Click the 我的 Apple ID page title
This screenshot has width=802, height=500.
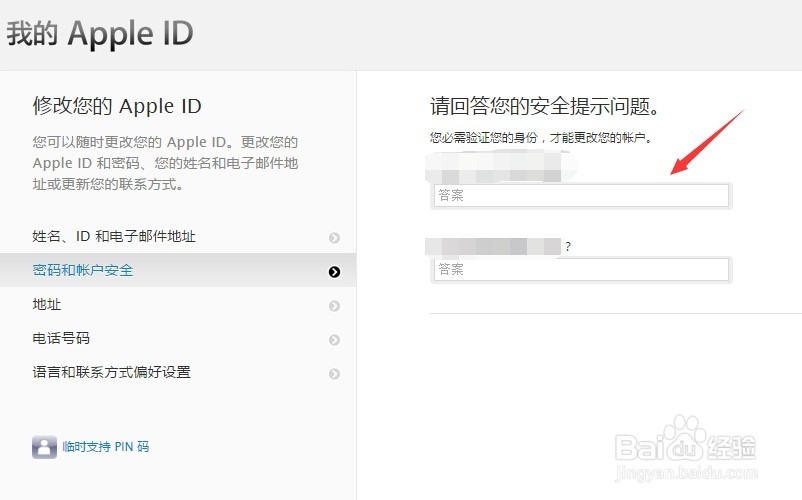100,34
